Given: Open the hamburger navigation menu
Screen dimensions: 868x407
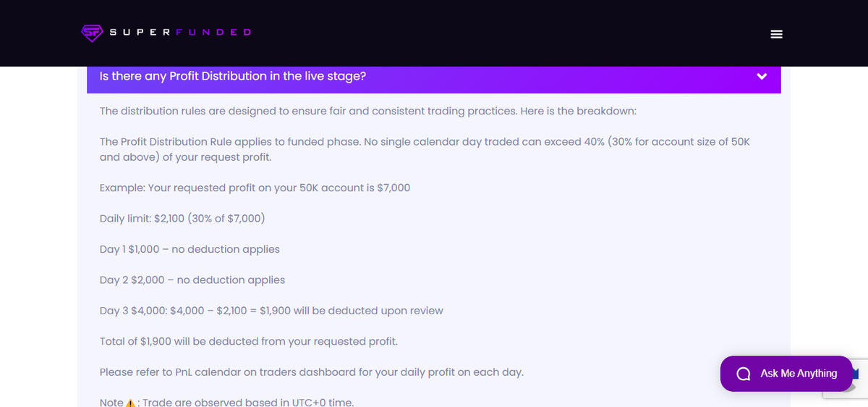Looking at the screenshot, I should 777,34.
